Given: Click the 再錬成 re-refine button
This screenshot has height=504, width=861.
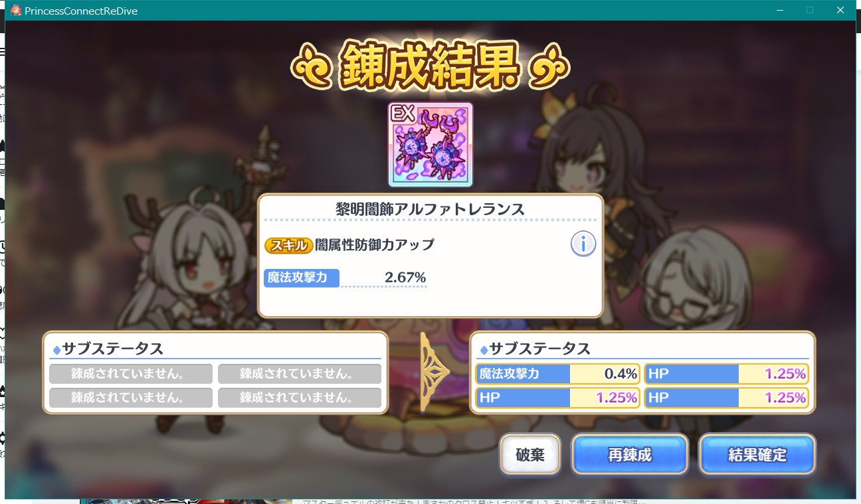Looking at the screenshot, I should (x=630, y=455).
